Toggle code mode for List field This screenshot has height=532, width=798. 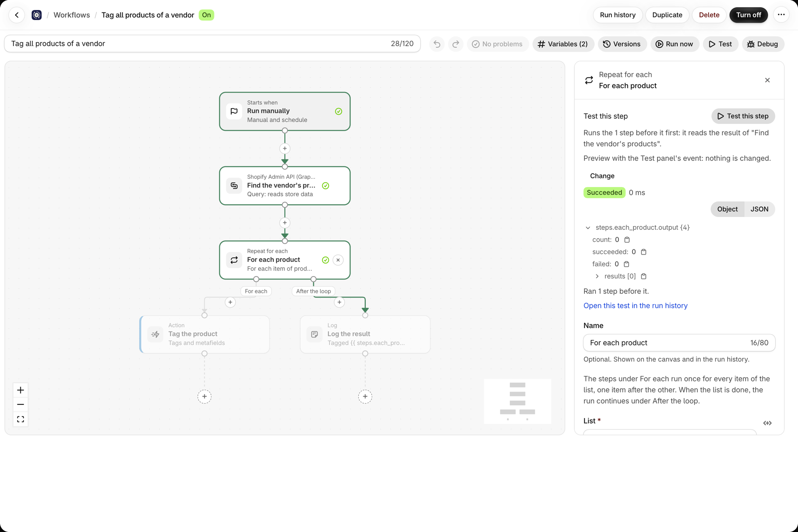click(767, 423)
